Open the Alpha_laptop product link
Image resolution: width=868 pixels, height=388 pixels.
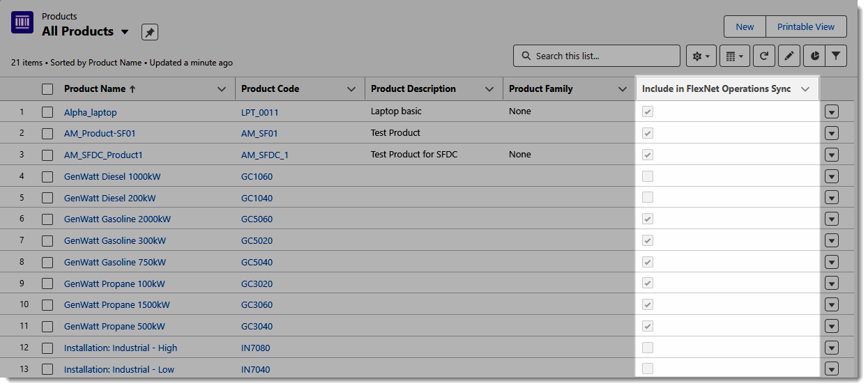pos(90,112)
